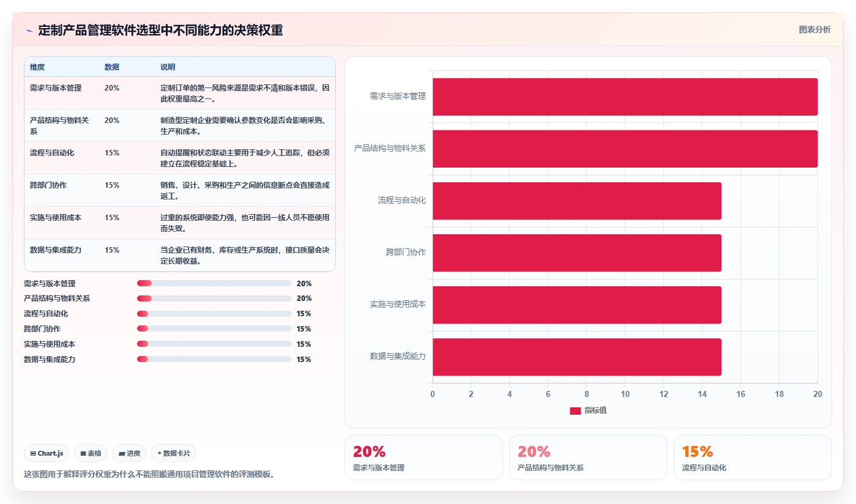Viewport: 856px width, 504px height.
Task: Click description starting 过重的系统即使能力强
Action: 245,223
